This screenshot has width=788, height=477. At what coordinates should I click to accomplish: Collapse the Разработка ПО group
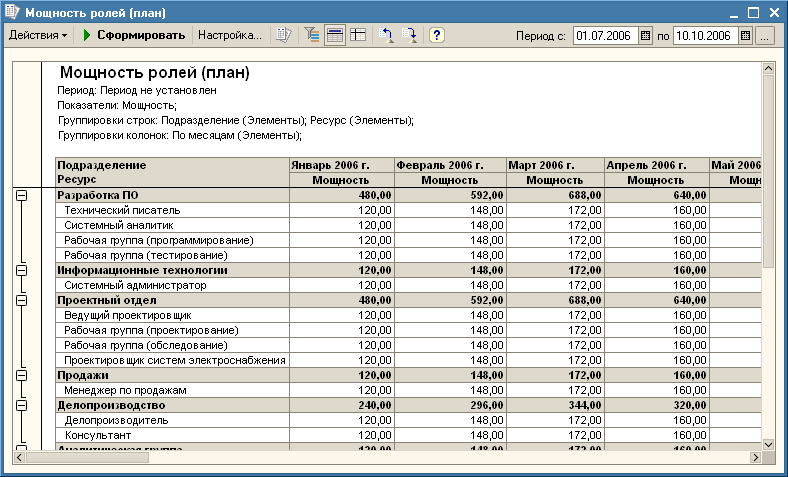click(x=21, y=195)
